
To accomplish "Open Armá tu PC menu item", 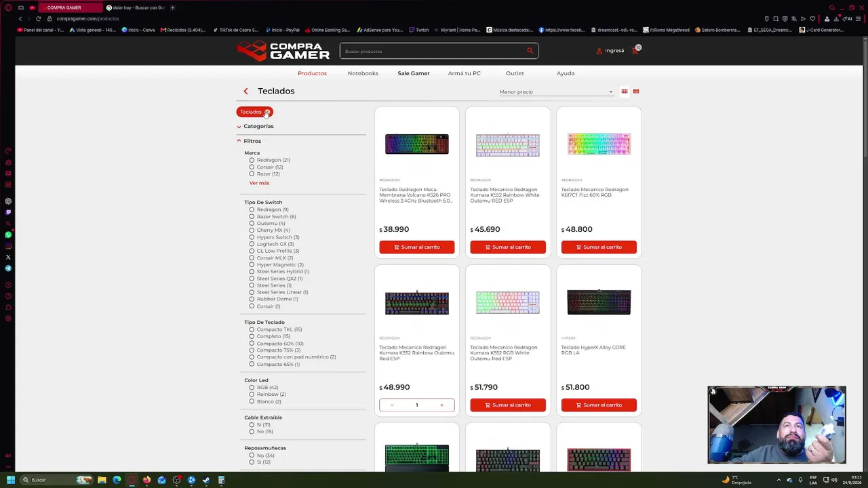I will coord(465,73).
